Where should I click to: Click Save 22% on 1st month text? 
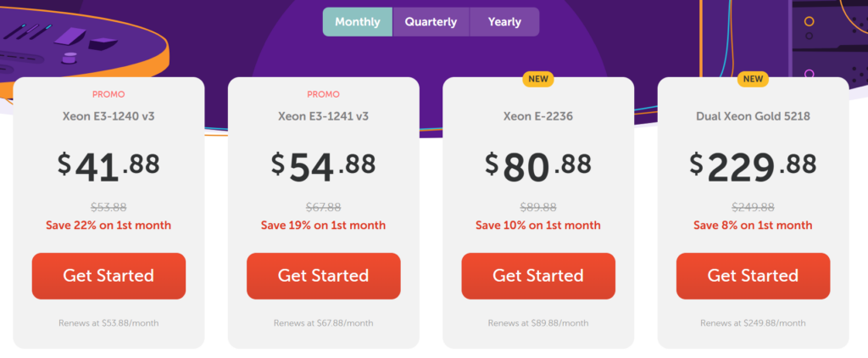(x=108, y=226)
